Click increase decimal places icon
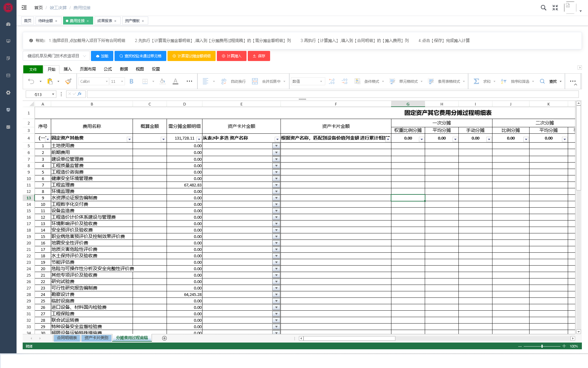Screen dimensions: 588x368 point(332,81)
